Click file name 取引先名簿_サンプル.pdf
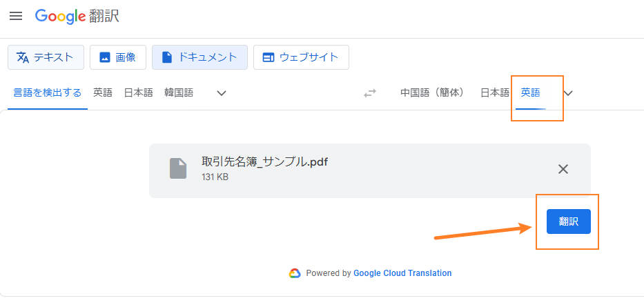 click(265, 161)
